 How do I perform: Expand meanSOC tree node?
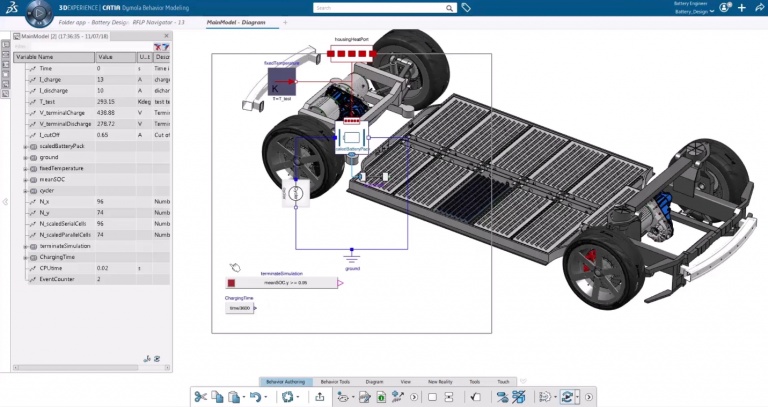pos(25,180)
